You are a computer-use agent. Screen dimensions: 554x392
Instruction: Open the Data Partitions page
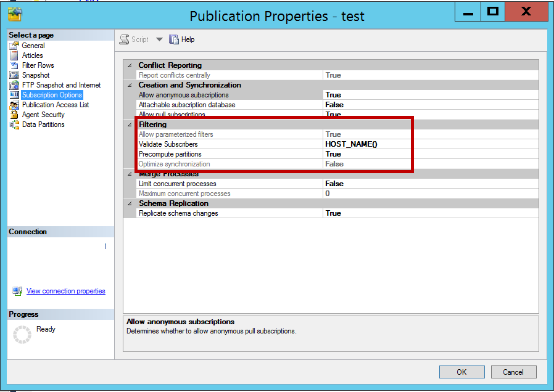[x=43, y=125]
